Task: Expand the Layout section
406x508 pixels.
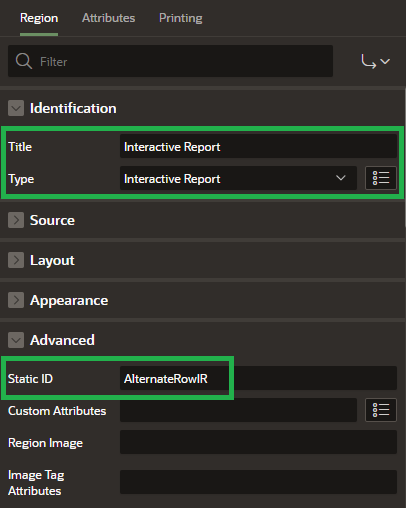Action: (x=16, y=260)
